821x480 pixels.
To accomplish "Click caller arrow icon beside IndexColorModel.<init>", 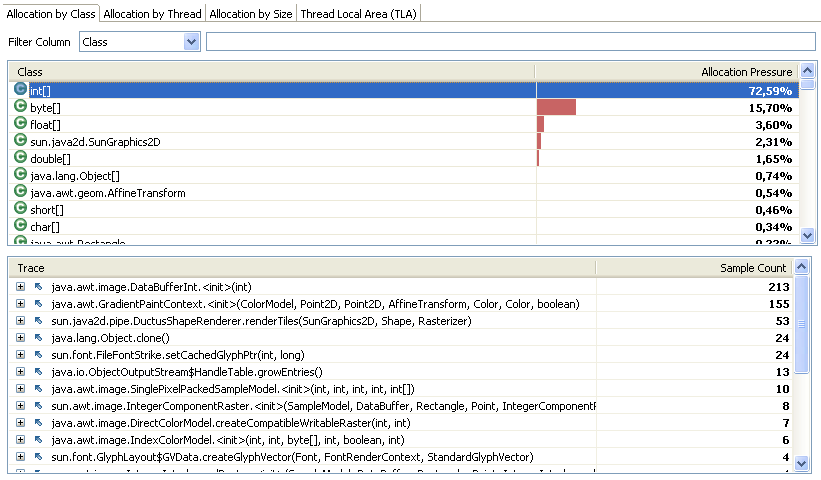I will pyautogui.click(x=38, y=440).
